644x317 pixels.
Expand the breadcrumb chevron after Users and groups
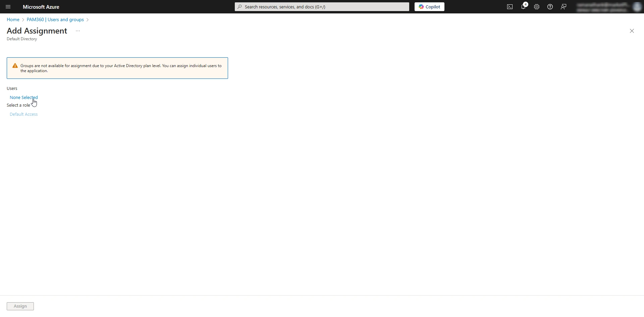[x=88, y=19]
